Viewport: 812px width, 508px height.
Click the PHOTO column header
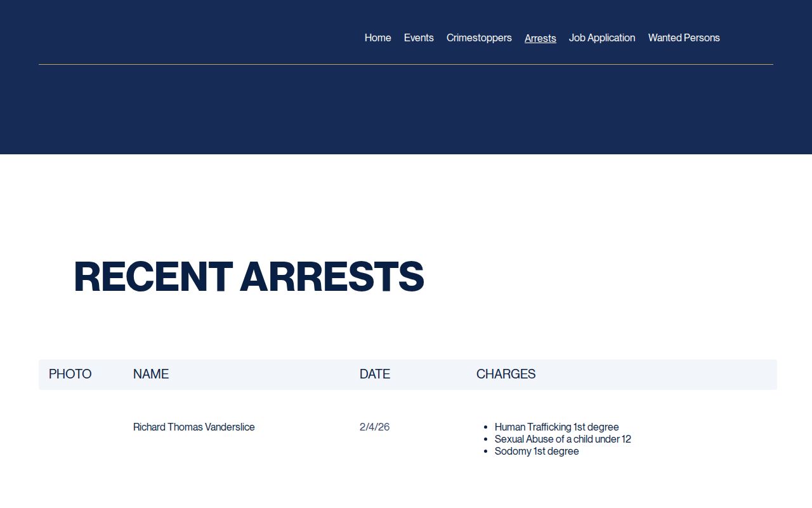[70, 374]
